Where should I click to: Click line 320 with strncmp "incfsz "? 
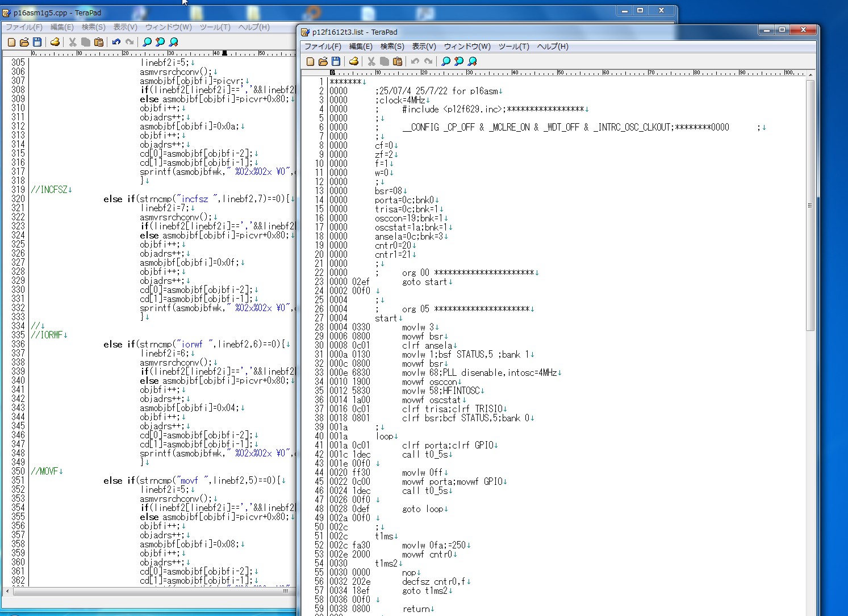198,199
